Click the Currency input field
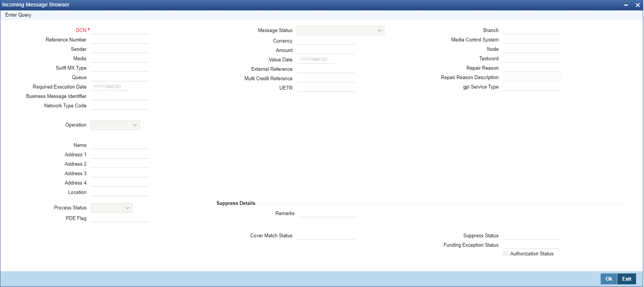This screenshot has height=287, width=644. [x=326, y=41]
